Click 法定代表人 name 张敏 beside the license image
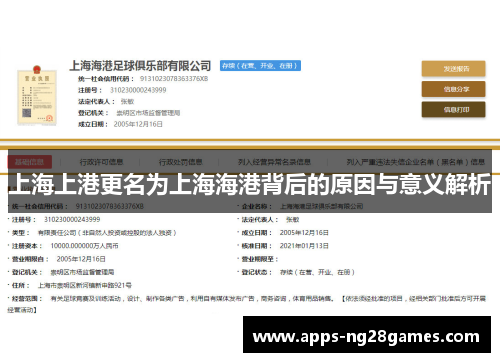 (x=127, y=101)
